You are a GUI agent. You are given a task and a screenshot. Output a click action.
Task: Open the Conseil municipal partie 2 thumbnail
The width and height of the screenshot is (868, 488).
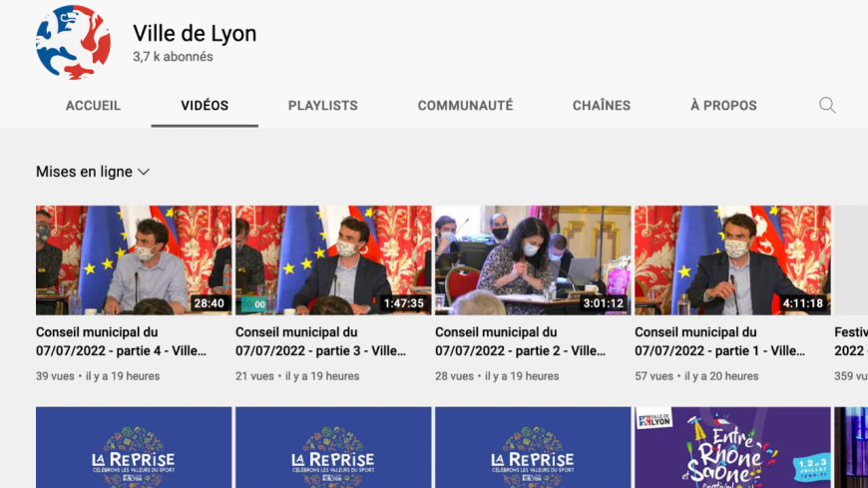[533, 259]
